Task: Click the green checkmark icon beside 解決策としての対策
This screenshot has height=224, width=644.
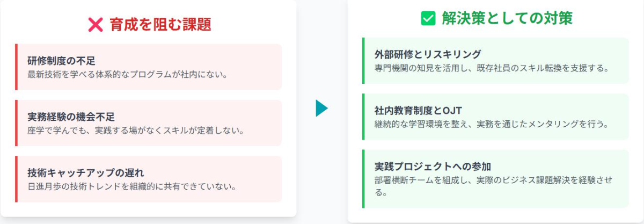Action: click(428, 19)
